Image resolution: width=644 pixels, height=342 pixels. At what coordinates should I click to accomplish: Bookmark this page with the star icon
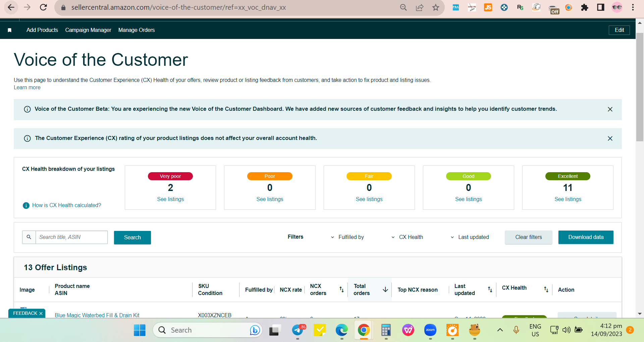point(436,7)
